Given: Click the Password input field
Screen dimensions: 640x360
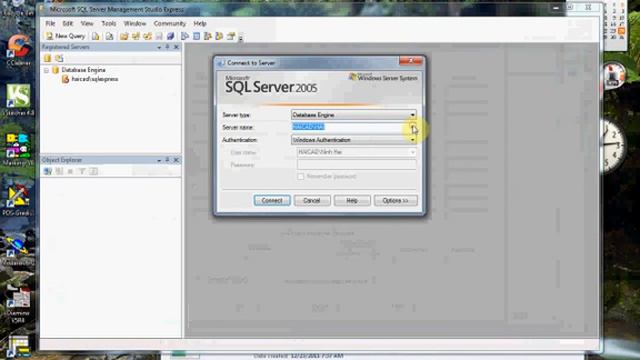Looking at the screenshot, I should [356, 165].
